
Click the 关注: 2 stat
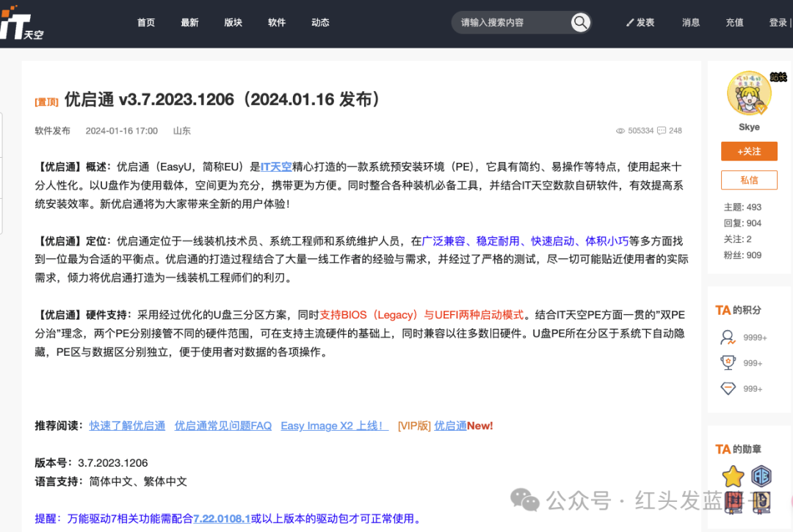point(737,239)
